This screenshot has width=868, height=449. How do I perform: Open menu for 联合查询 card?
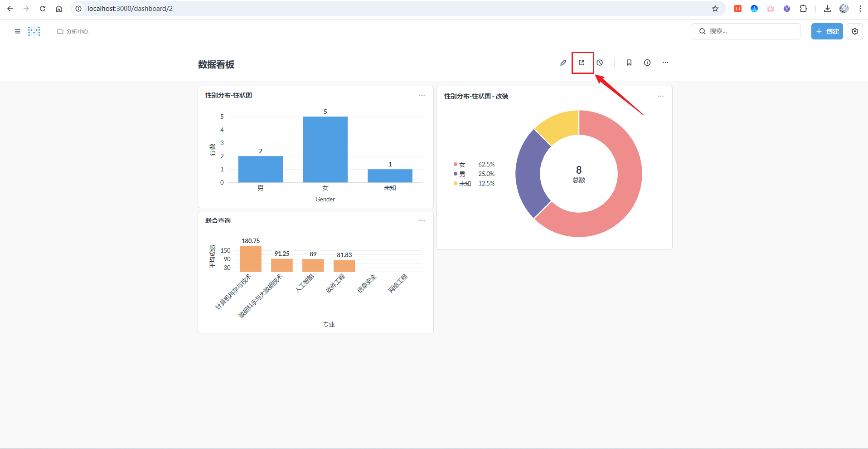[422, 220]
